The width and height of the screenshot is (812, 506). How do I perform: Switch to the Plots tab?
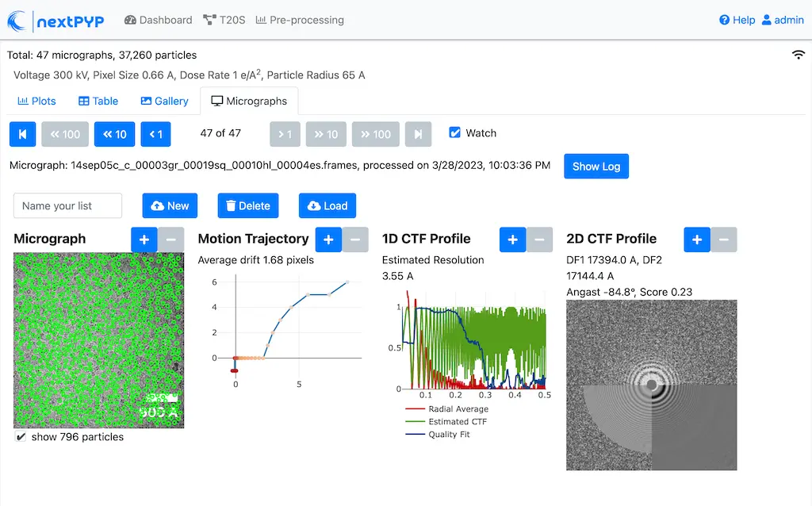coord(36,101)
